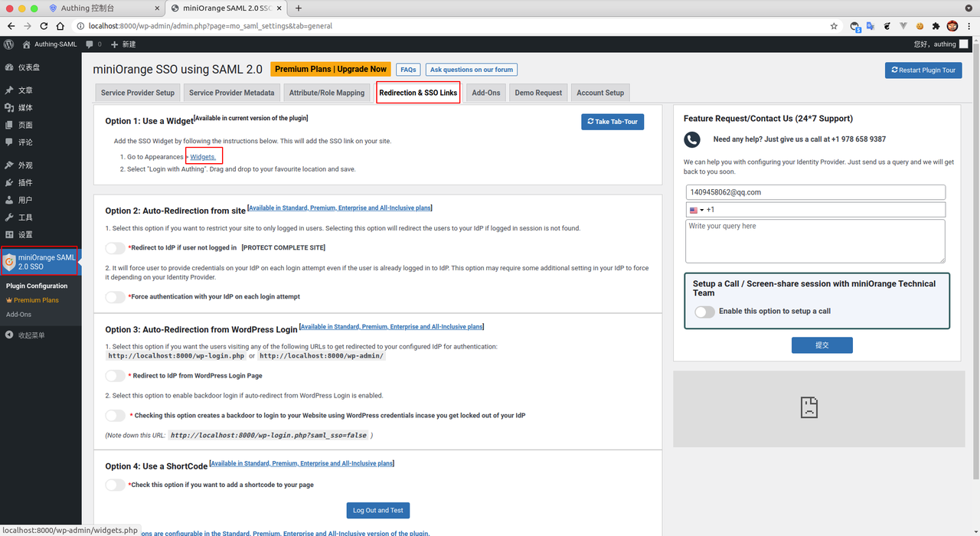Open the cookie extension icon
Image resolution: width=980 pixels, height=536 pixels.
(x=920, y=26)
